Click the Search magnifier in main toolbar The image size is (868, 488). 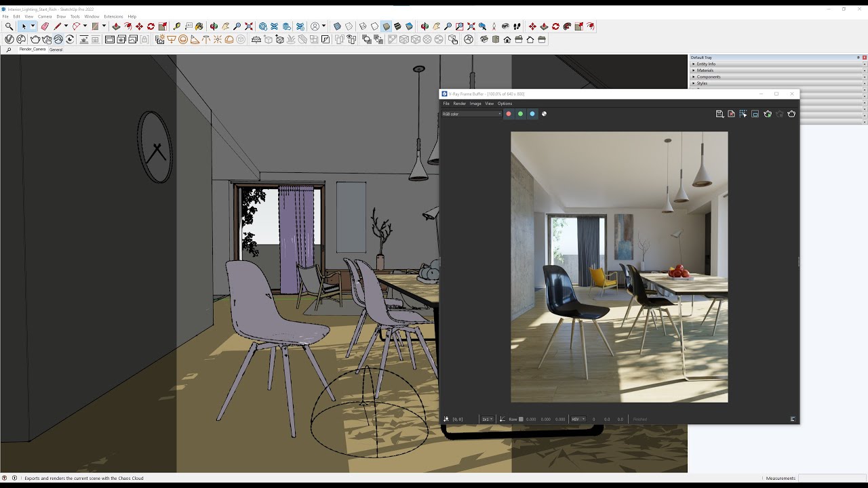9,26
